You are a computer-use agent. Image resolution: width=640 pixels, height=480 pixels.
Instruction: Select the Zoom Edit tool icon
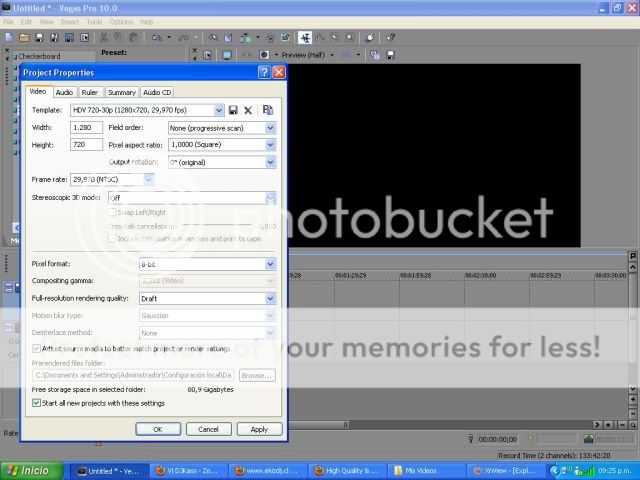pyautogui.click(x=349, y=38)
